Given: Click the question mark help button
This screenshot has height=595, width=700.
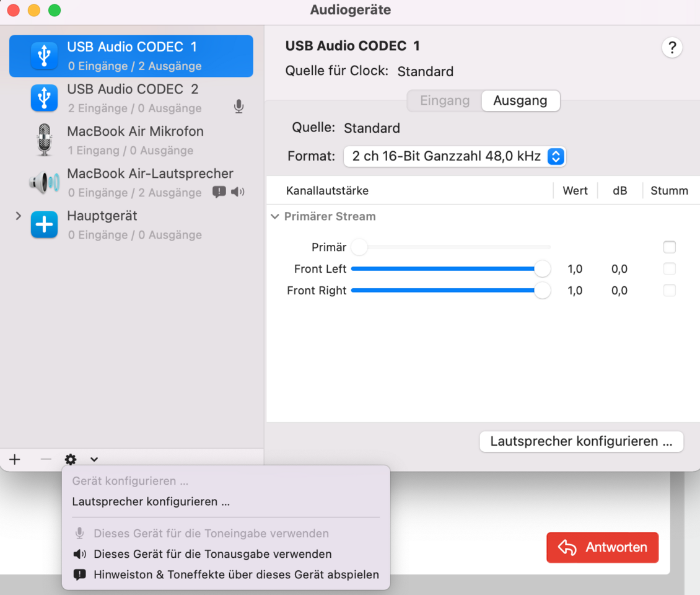Looking at the screenshot, I should (672, 48).
